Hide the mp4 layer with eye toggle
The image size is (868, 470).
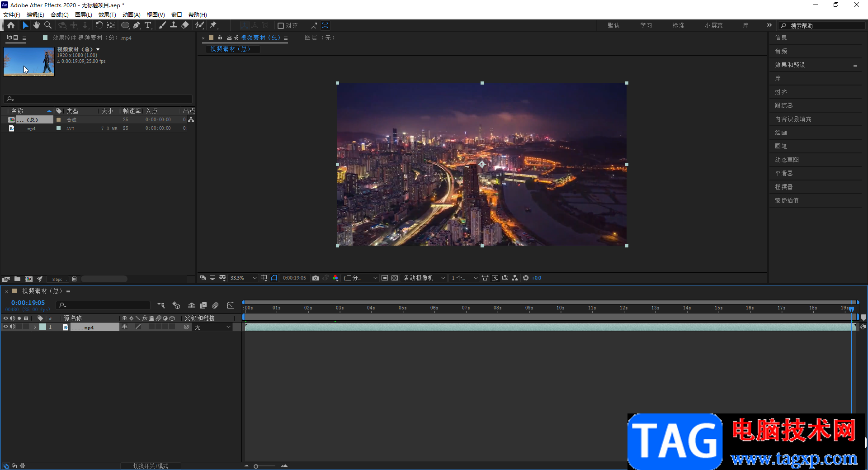[6, 327]
